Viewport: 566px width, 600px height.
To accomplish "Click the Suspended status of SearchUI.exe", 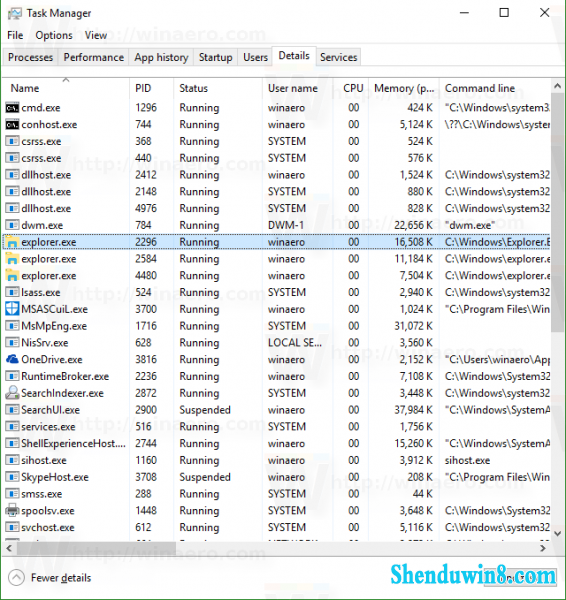I will click(205, 410).
